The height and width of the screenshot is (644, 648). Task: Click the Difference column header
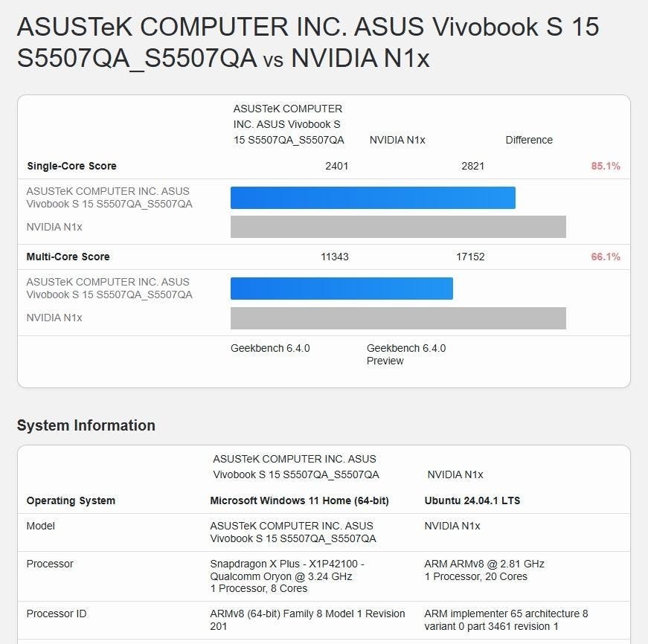tap(529, 140)
